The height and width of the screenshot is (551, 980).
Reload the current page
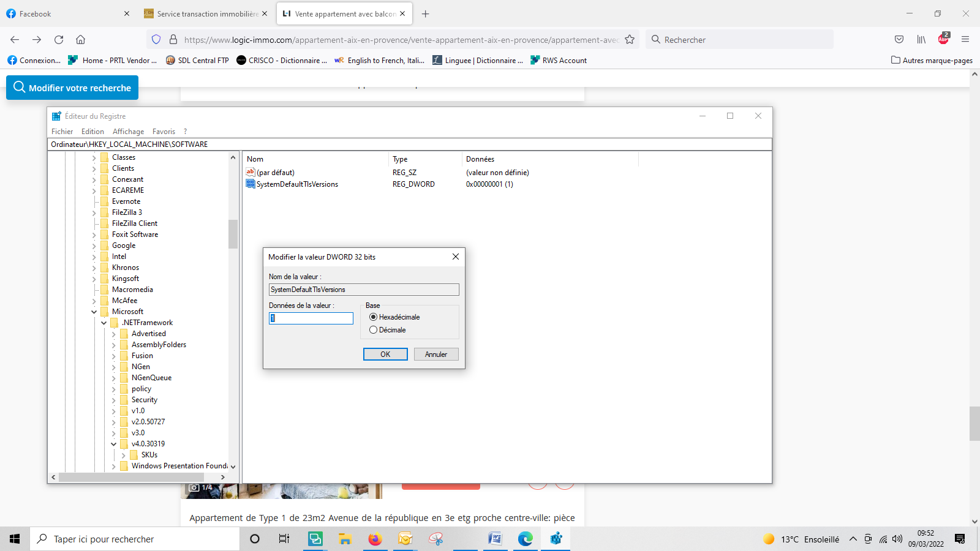59,40
